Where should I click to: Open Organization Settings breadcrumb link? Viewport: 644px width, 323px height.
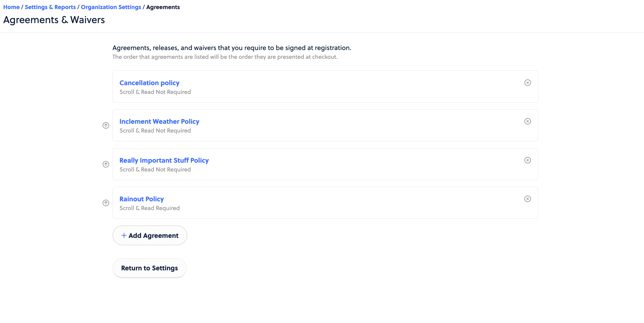[x=111, y=7]
